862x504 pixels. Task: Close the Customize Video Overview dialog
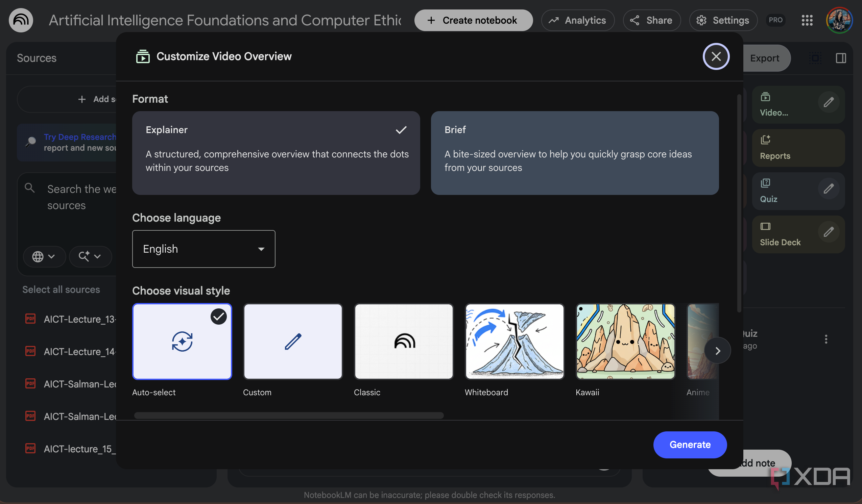[716, 56]
